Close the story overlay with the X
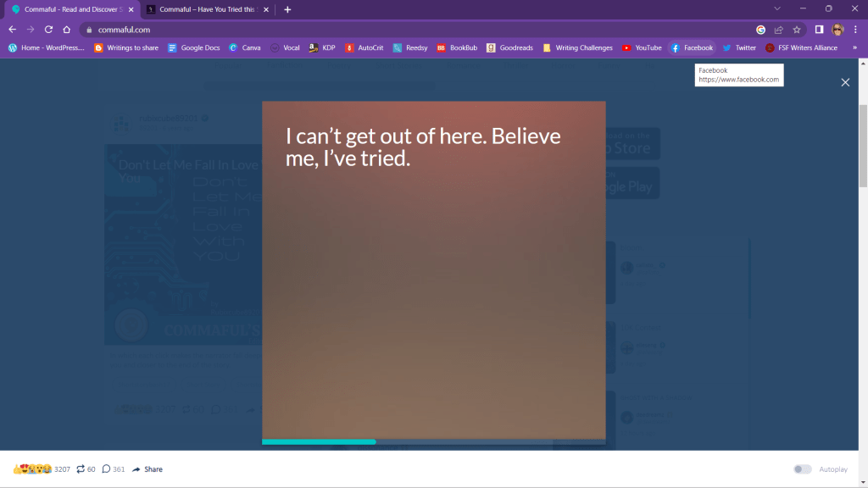Image resolution: width=868 pixels, height=488 pixels. (844, 82)
